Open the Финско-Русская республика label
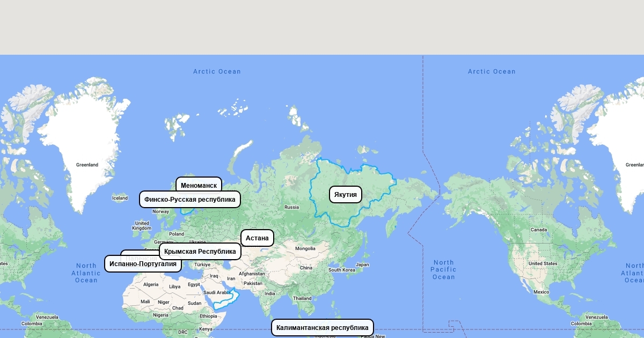 (x=189, y=200)
